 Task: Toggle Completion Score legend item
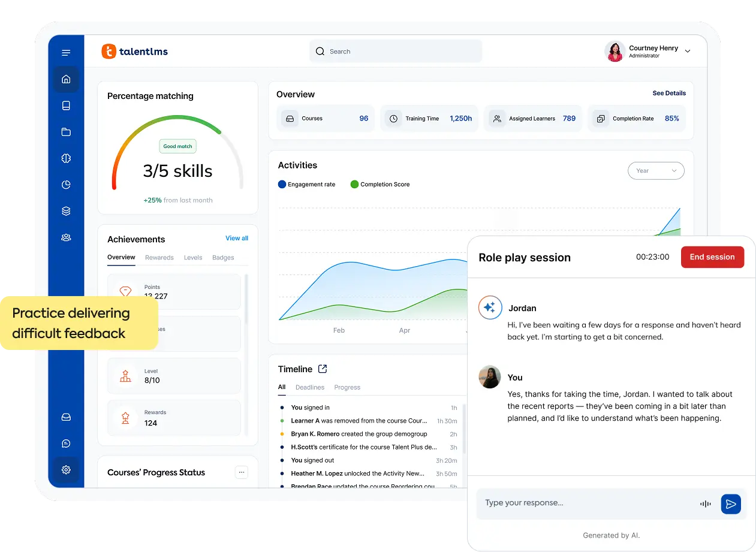click(380, 185)
